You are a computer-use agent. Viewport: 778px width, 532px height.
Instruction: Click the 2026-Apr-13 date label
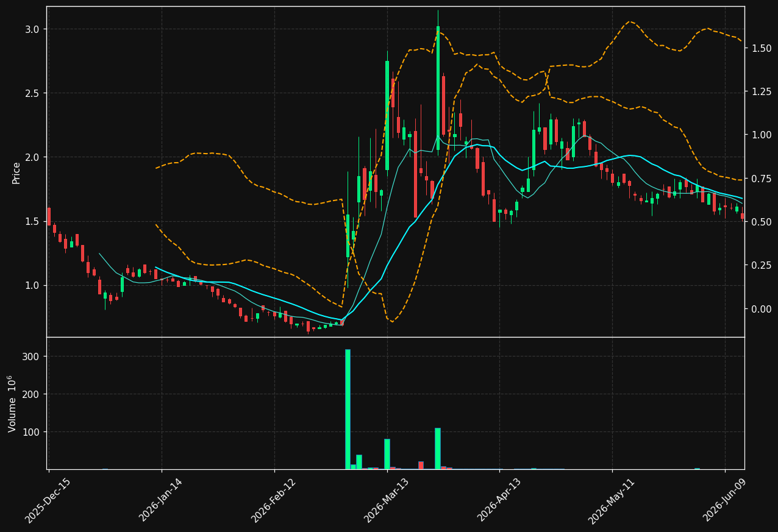click(x=499, y=500)
